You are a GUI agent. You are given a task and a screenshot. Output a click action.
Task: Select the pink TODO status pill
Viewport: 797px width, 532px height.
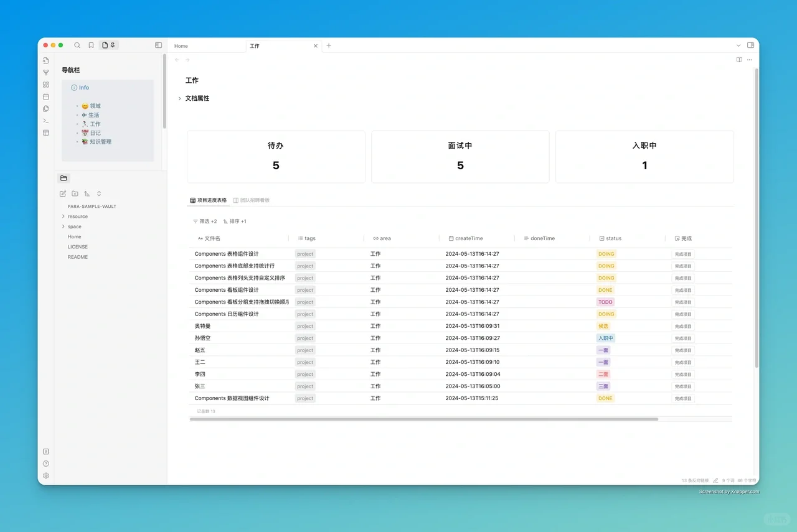click(x=605, y=302)
